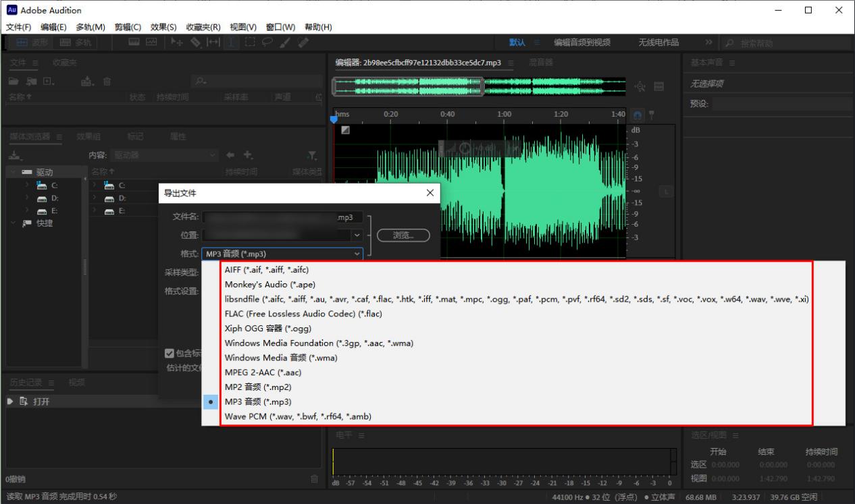Toggle the L channel button beside the waveform
This screenshot has height=504, width=855.
[x=665, y=191]
